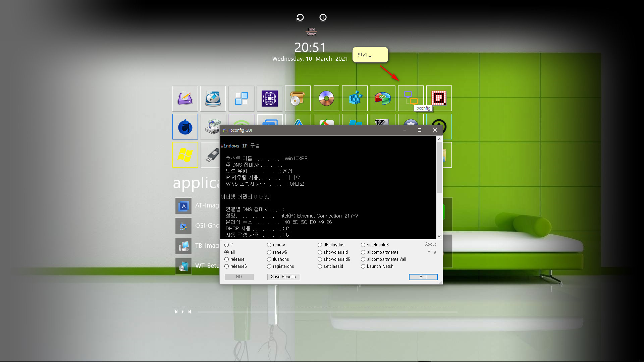This screenshot has height=362, width=644.
Task: Select the 'displaydns' radio option
Action: [x=320, y=245]
